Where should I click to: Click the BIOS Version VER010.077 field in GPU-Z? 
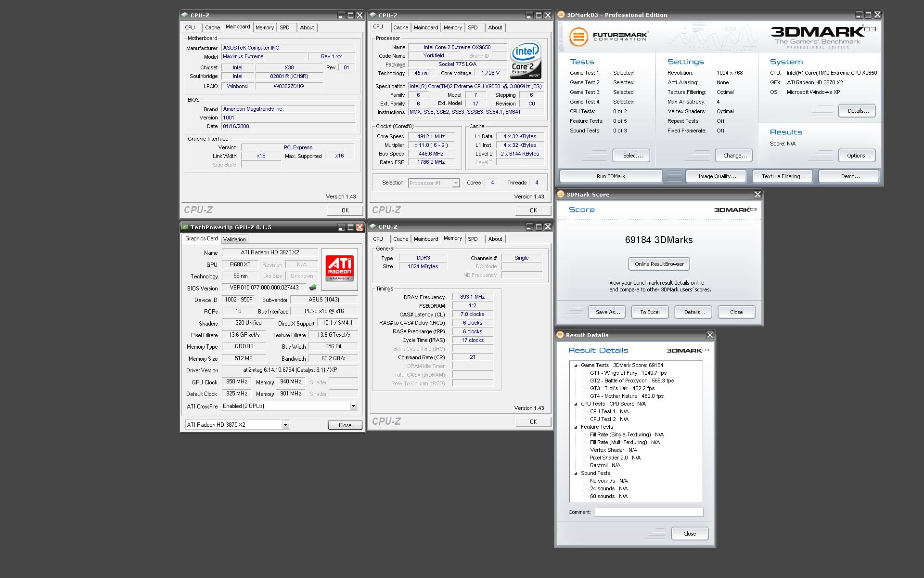pyautogui.click(x=264, y=288)
